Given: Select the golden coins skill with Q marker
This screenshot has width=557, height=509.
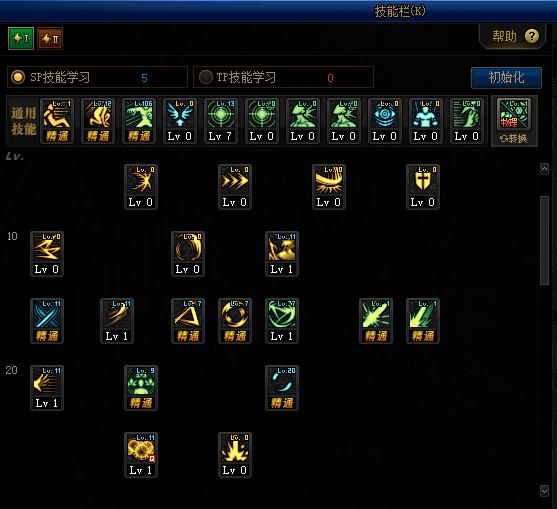Looking at the screenshot, I should pyautogui.click(x=141, y=455).
